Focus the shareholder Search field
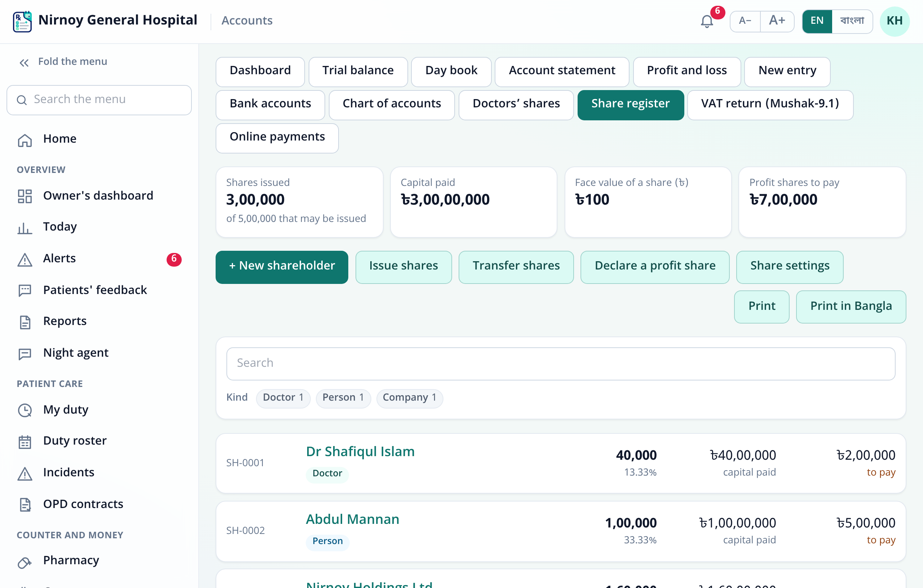 click(560, 364)
